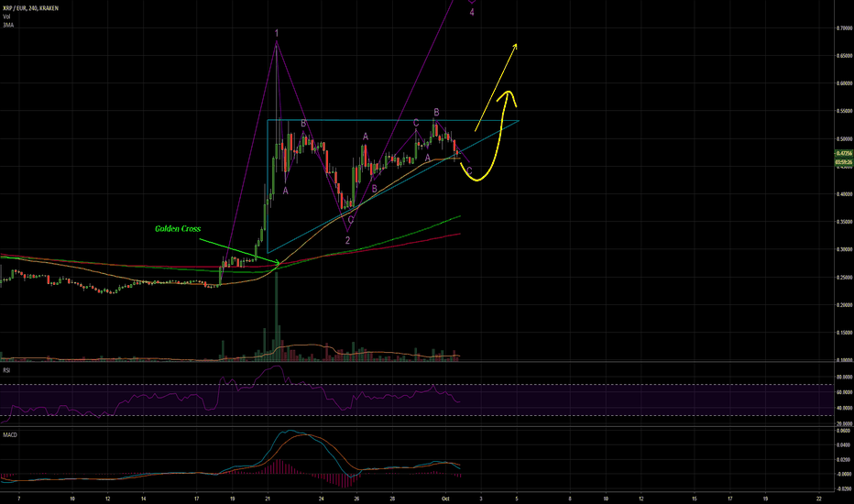This screenshot has height=504, width=854.
Task: Click the 26 date label on time axis
Action: click(x=356, y=499)
